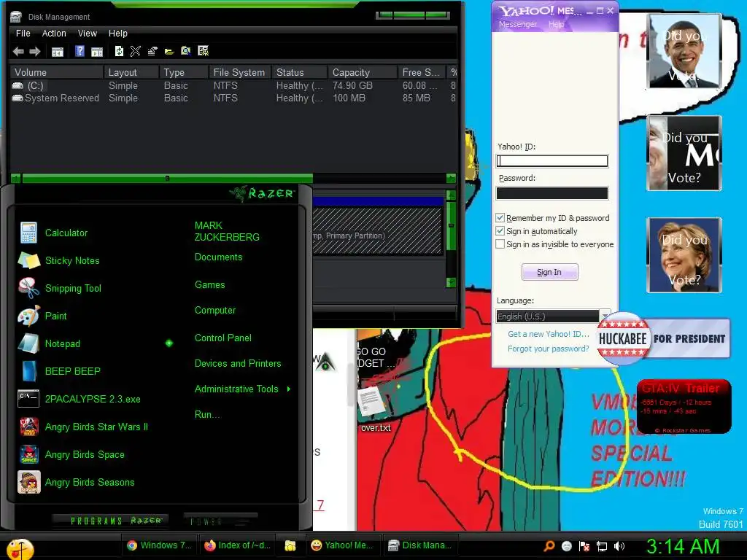Click the Password input field

click(x=552, y=192)
